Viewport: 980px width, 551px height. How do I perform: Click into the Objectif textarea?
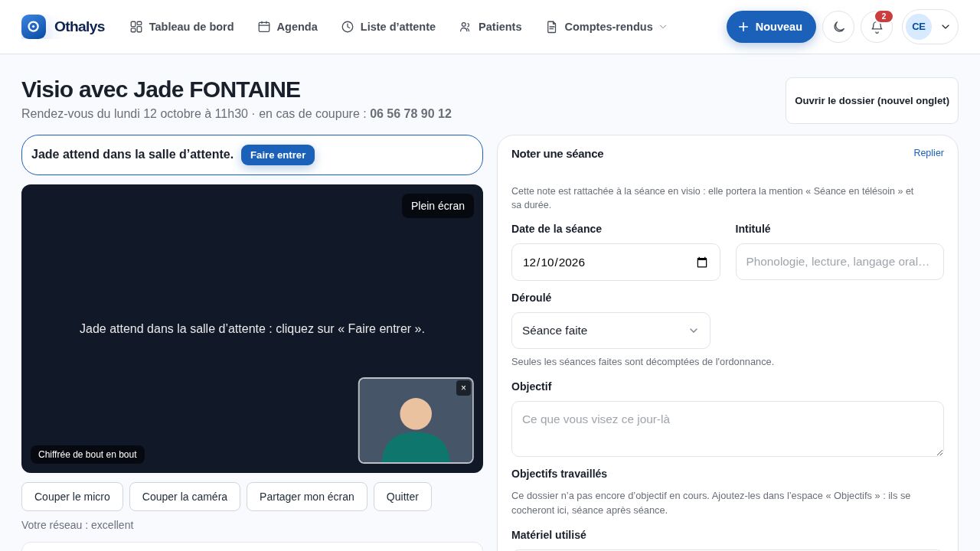coord(727,429)
